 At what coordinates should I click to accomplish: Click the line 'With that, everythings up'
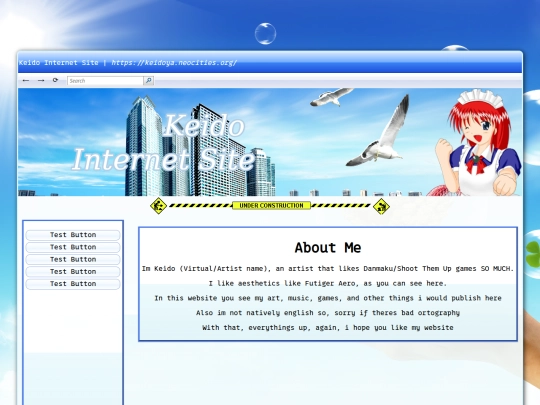coord(328,328)
